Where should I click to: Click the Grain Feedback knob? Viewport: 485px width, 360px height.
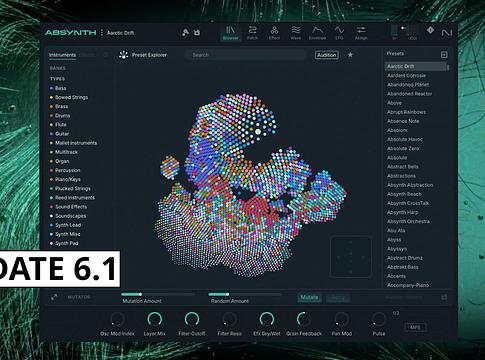point(304,320)
